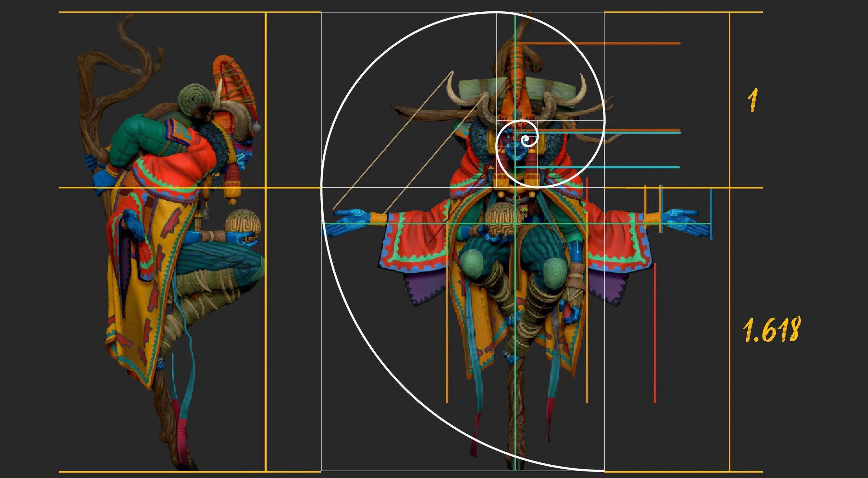This screenshot has height=478, width=868.
Task: Click the golden-ratio label "1.618"
Action: click(772, 329)
